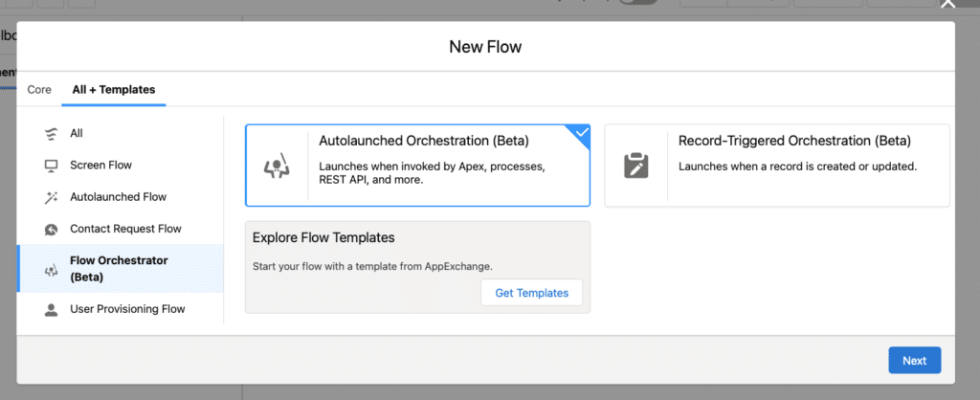Click the Screen Flow monitor icon
This screenshot has width=980, height=400.
coord(51,166)
